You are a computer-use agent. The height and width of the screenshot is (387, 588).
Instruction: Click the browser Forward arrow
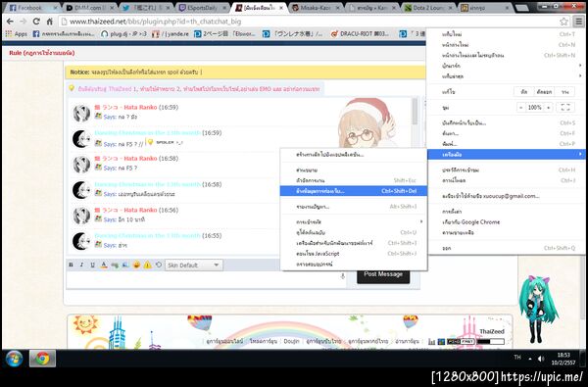click(23, 22)
